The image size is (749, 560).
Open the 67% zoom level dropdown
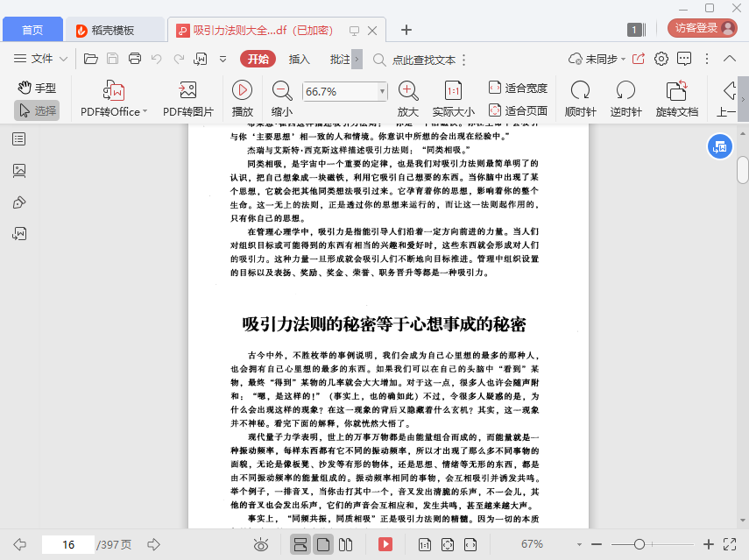click(x=579, y=545)
